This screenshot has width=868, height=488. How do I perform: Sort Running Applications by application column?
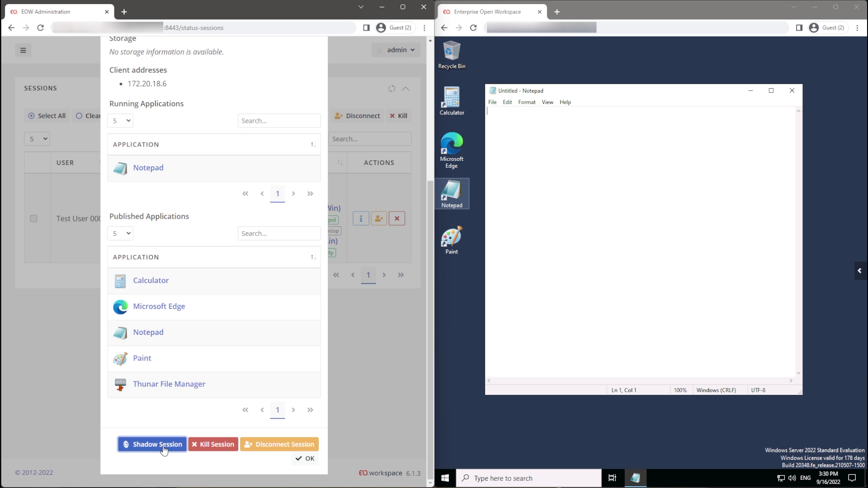[x=214, y=145]
